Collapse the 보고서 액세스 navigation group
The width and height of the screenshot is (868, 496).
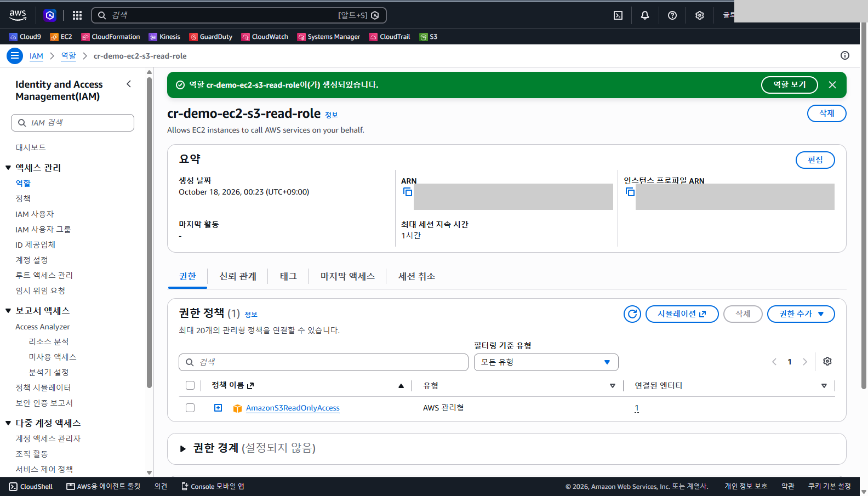click(x=8, y=311)
